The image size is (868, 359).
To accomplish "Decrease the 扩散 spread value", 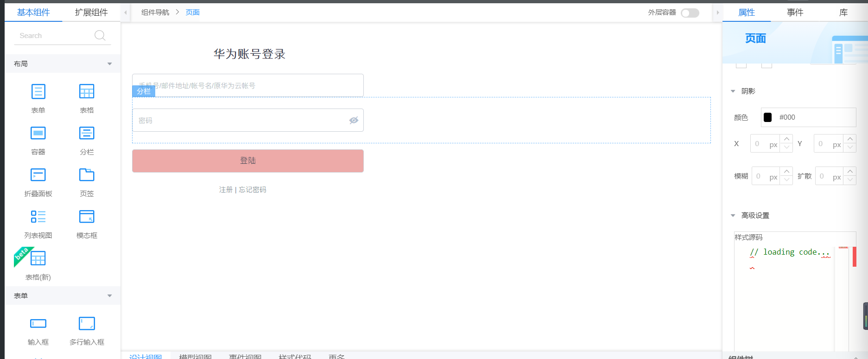I will 850,180.
